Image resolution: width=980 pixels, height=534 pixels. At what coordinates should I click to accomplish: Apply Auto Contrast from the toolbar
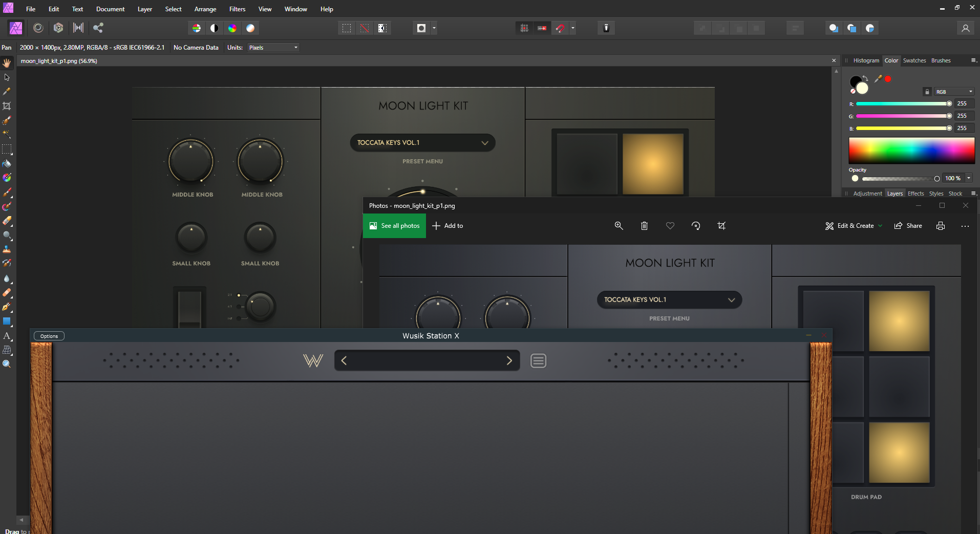point(215,28)
